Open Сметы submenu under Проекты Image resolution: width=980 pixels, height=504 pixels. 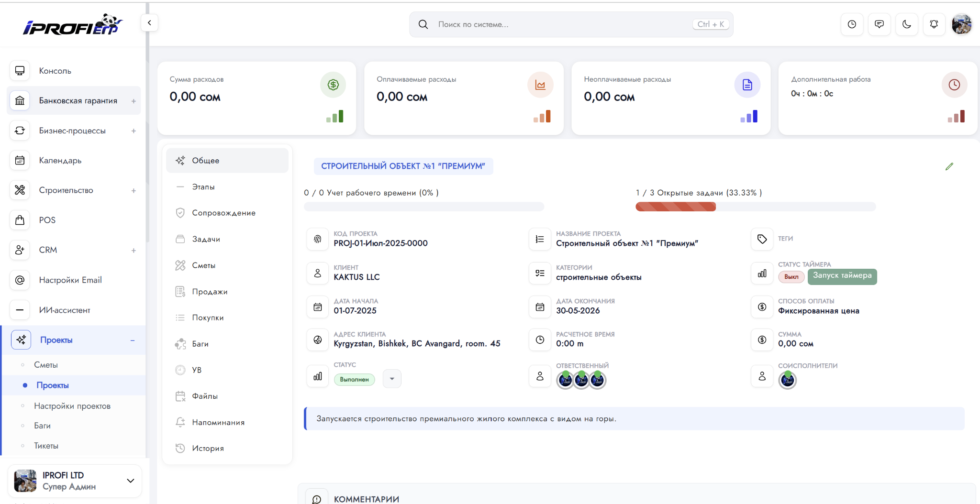[x=46, y=365]
